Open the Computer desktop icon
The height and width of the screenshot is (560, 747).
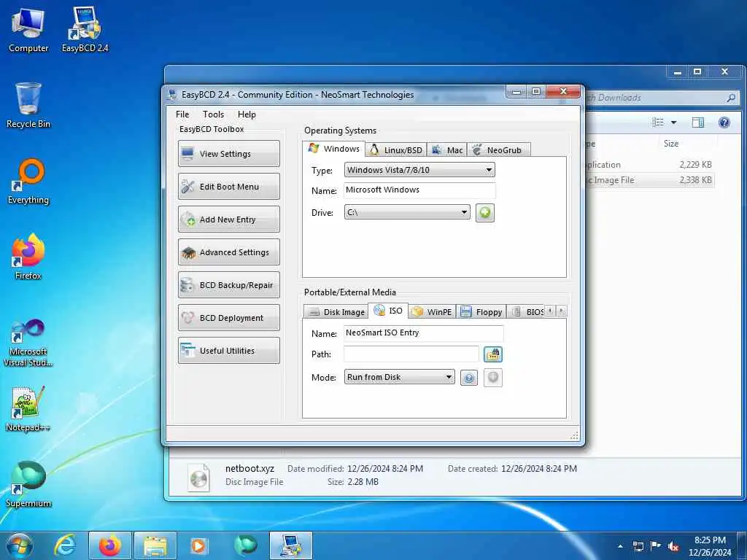click(x=28, y=29)
